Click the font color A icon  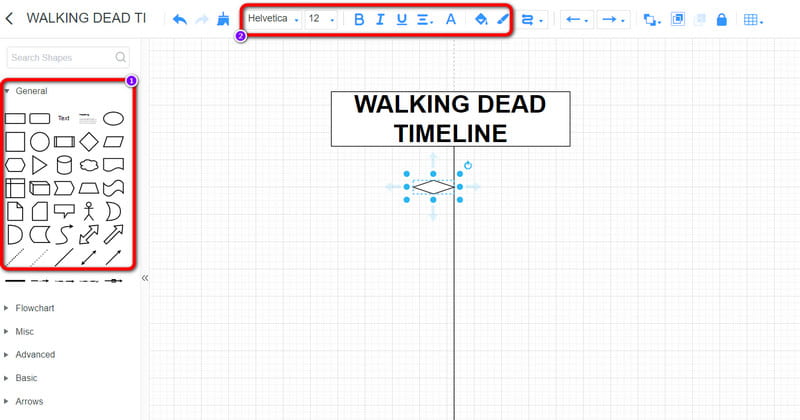pyautogui.click(x=450, y=19)
